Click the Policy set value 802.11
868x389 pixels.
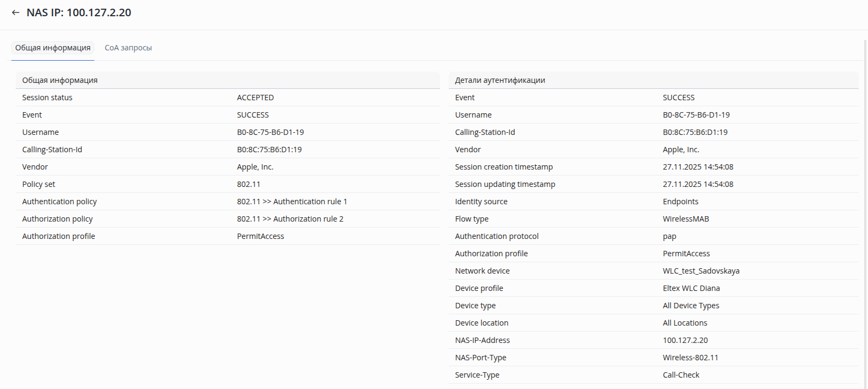point(248,184)
